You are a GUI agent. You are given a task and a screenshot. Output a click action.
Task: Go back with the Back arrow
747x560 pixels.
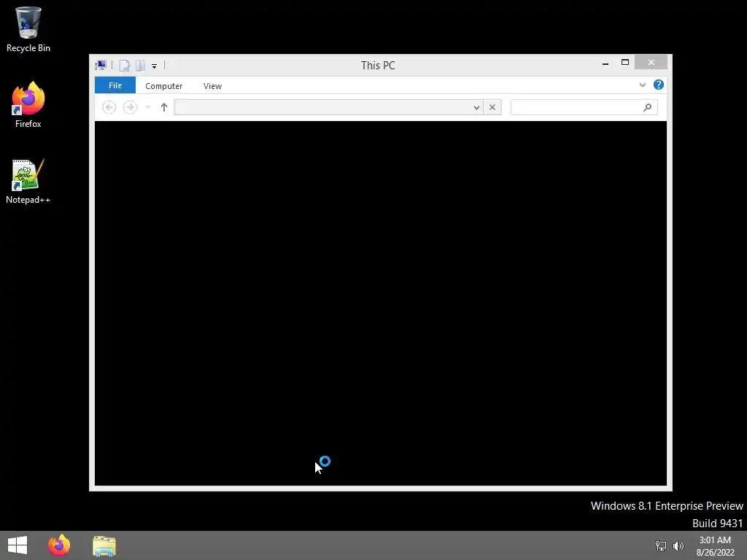pos(109,107)
